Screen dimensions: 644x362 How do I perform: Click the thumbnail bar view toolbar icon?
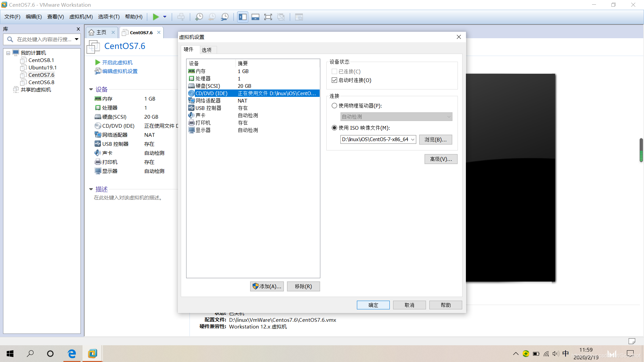(x=255, y=17)
